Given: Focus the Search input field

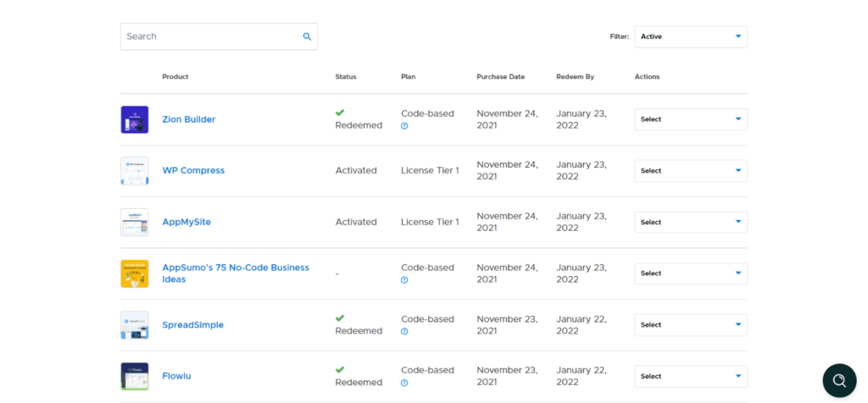Looking at the screenshot, I should coord(220,36).
